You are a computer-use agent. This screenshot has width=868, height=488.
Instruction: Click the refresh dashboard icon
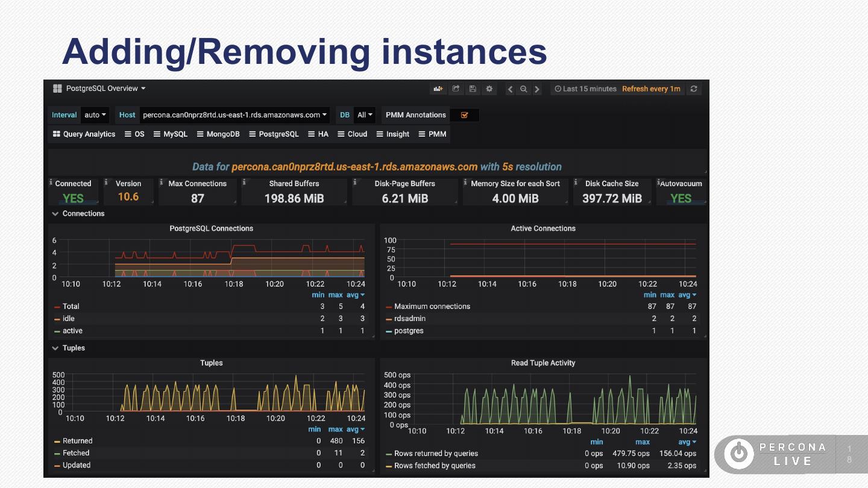point(694,89)
